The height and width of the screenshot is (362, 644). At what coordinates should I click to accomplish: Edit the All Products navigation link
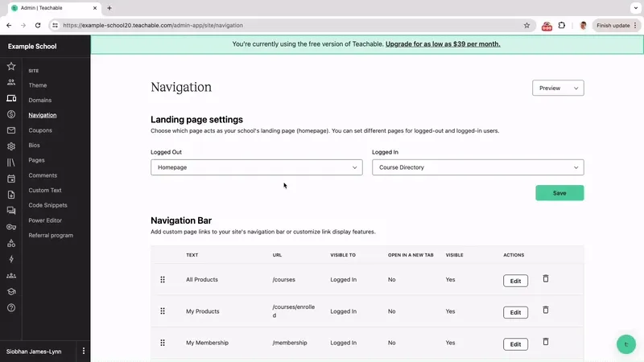[x=515, y=281]
